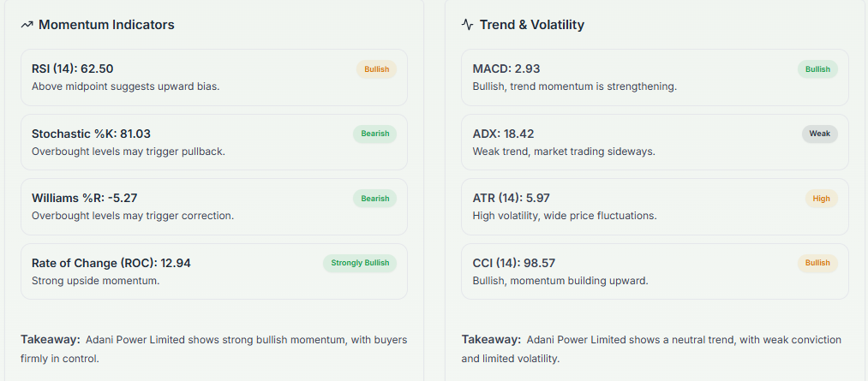This screenshot has width=868, height=381.
Task: Select the Rate of Change (ROC): 12.94 title
Action: click(111, 263)
